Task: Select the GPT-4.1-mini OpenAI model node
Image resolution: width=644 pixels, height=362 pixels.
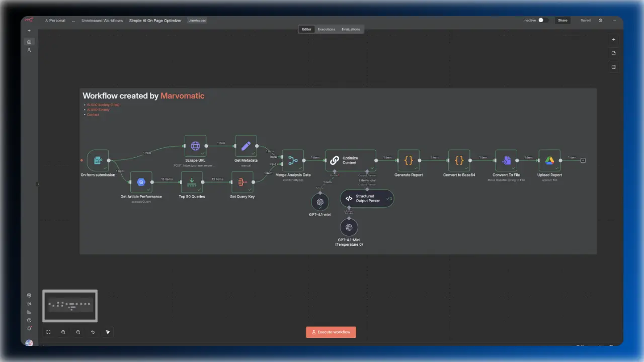Action: pyautogui.click(x=320, y=203)
